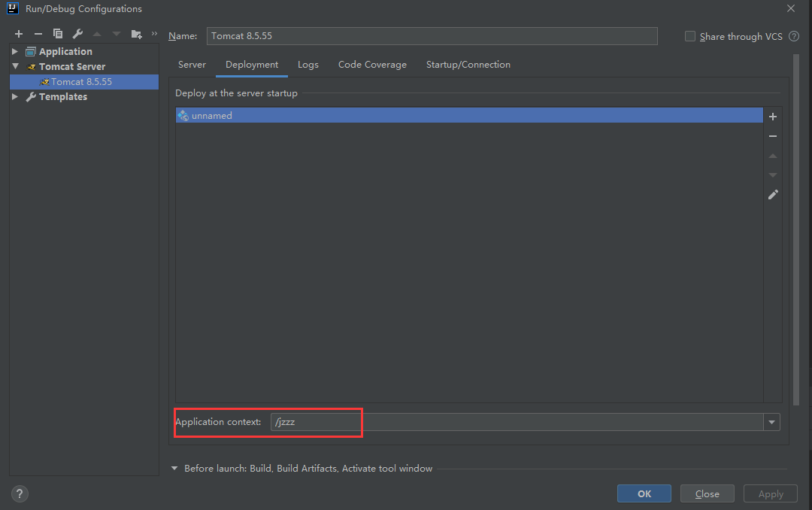Switch to the Server tab
The height and width of the screenshot is (510, 812).
click(x=192, y=64)
